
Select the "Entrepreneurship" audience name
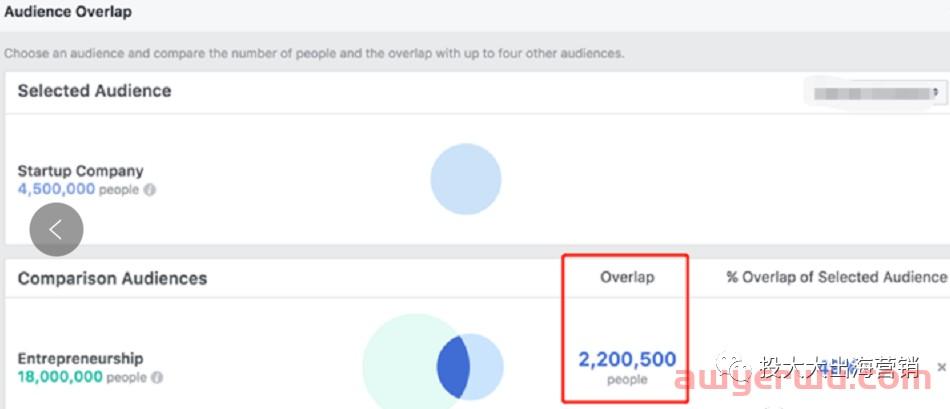click(81, 358)
